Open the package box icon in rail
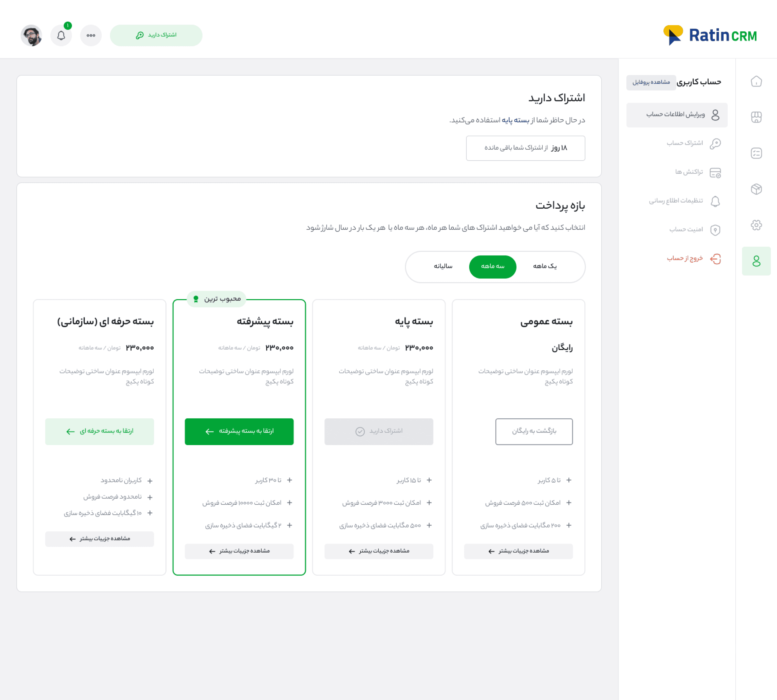The width and height of the screenshot is (777, 700). (x=756, y=189)
